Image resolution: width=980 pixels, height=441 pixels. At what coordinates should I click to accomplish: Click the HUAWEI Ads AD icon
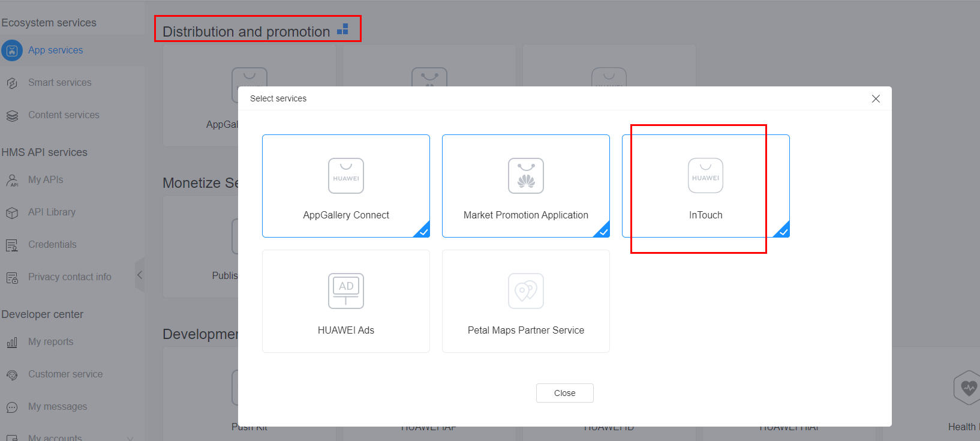(346, 291)
